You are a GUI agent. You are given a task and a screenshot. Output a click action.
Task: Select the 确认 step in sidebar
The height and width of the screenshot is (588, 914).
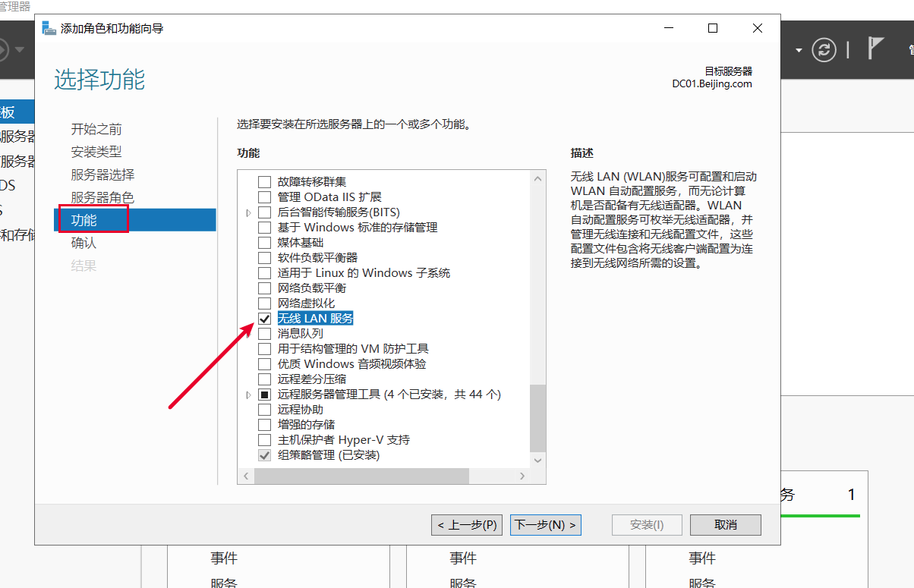click(84, 243)
